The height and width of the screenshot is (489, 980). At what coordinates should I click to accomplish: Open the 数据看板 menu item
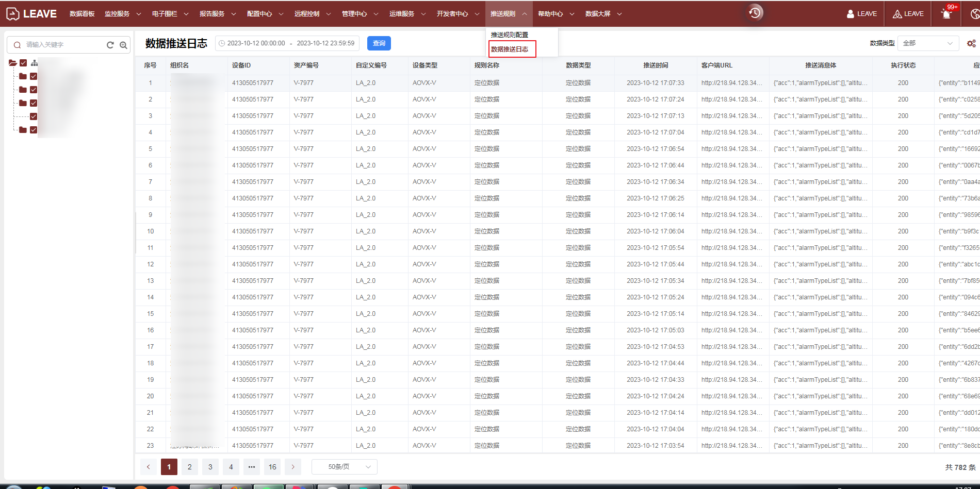point(82,14)
